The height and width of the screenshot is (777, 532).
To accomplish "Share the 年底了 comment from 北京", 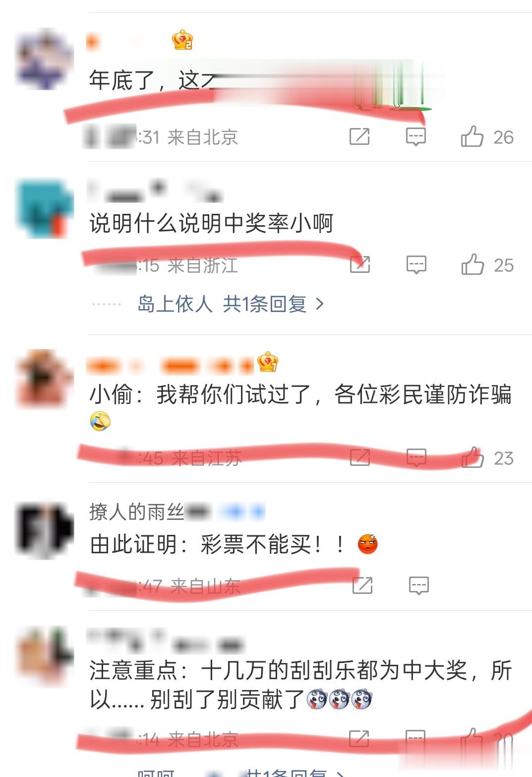I will 359,136.
